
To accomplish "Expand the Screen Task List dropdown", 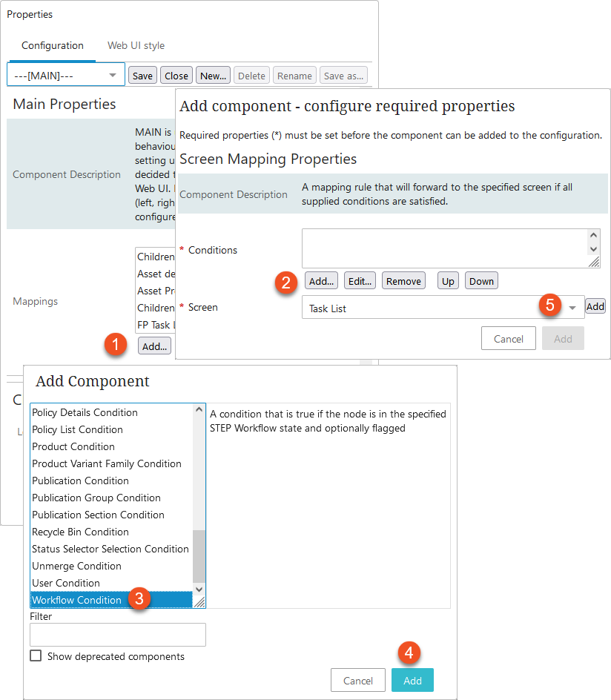I will pos(572,308).
